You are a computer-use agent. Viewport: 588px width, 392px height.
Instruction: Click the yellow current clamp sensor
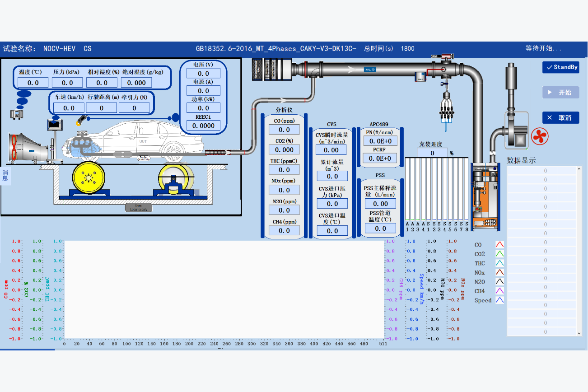(x=81, y=120)
